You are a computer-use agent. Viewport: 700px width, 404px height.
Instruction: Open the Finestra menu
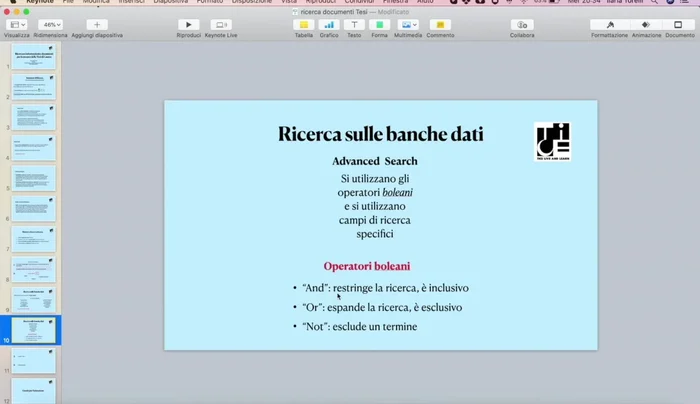[395, 2]
